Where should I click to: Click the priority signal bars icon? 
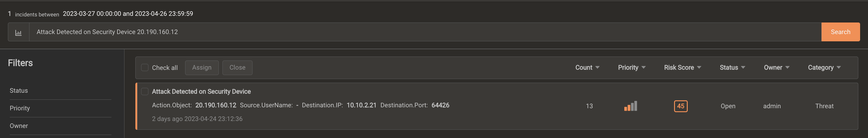(630, 106)
